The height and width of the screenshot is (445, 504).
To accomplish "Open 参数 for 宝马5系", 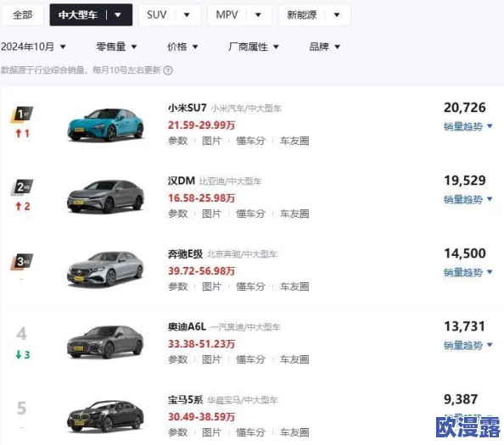I will (177, 432).
